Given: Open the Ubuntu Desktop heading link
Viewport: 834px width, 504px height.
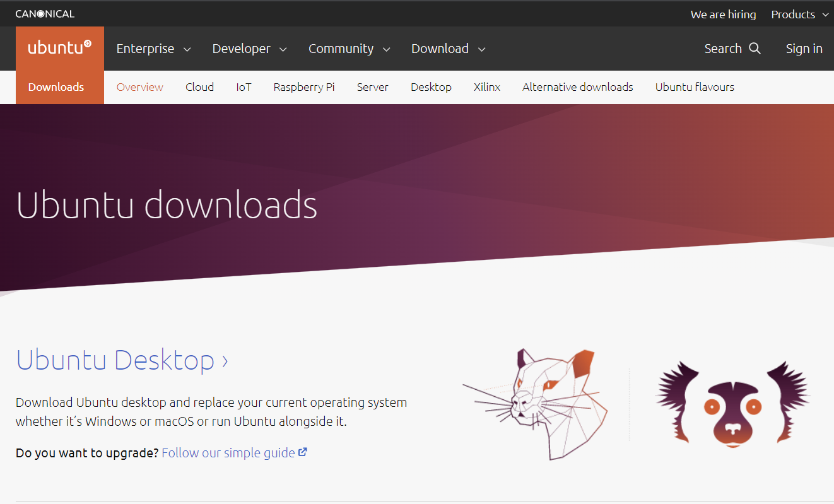Looking at the screenshot, I should [122, 360].
